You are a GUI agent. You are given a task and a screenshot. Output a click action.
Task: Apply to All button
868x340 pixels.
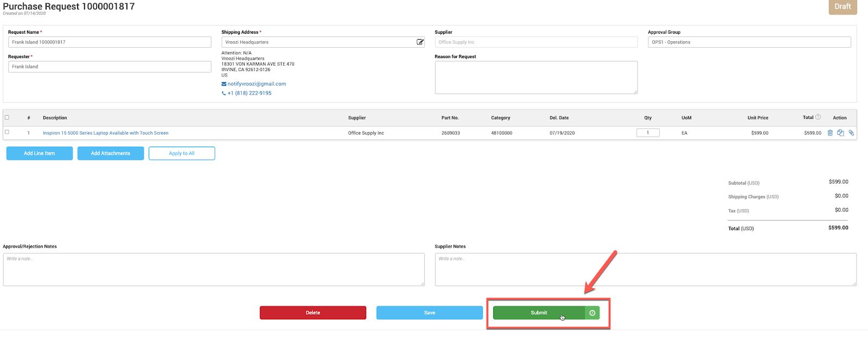pyautogui.click(x=182, y=153)
